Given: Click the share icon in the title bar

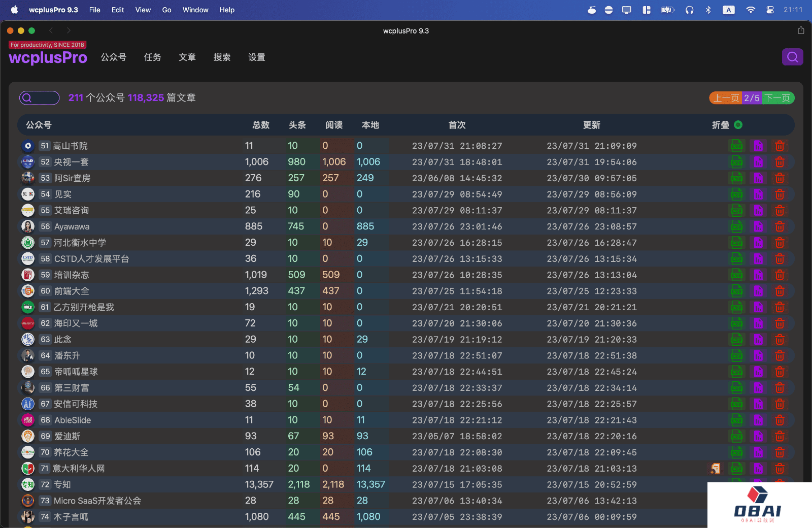Looking at the screenshot, I should (x=801, y=30).
